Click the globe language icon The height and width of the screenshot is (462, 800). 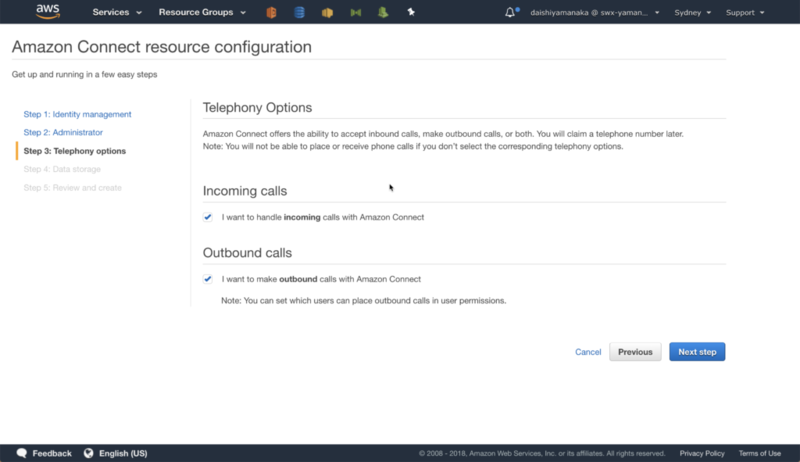pos(89,453)
